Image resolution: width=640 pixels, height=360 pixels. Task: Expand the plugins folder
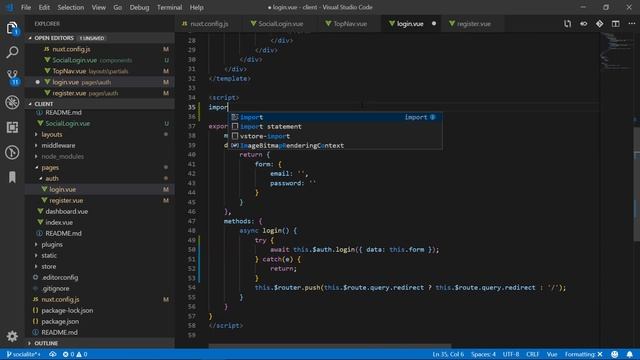point(36,244)
